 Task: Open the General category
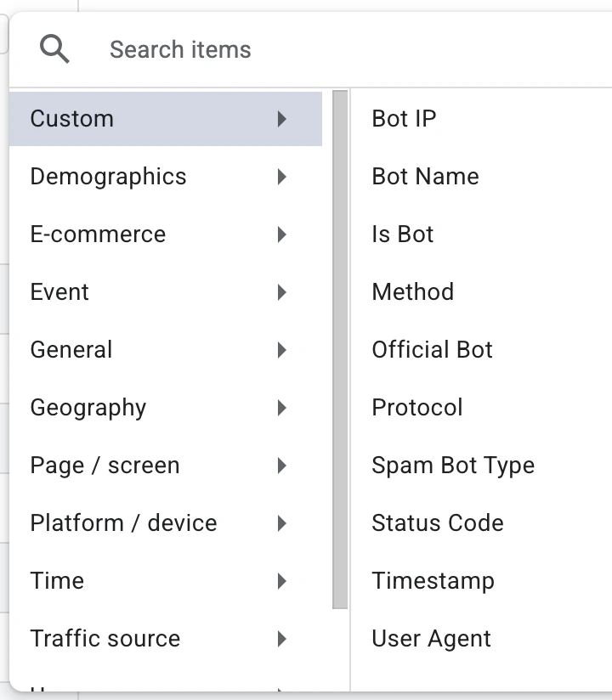click(166, 350)
